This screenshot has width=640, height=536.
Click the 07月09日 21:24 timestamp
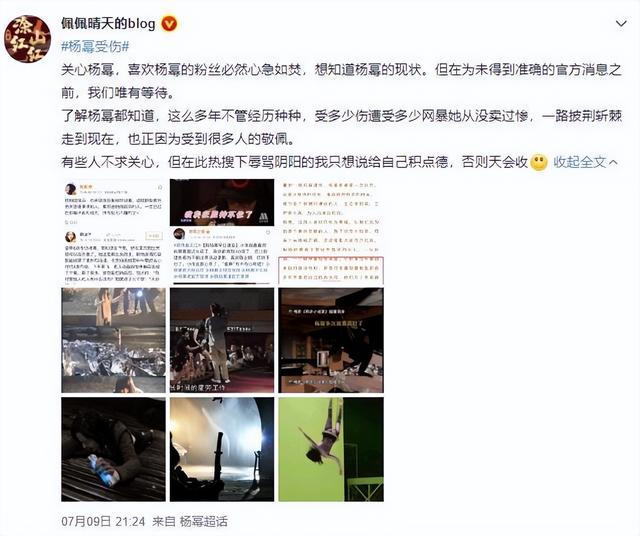[103, 521]
